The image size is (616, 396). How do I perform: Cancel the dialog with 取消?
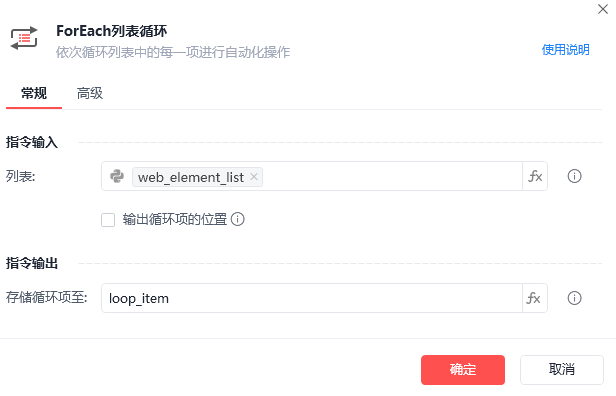click(x=562, y=370)
